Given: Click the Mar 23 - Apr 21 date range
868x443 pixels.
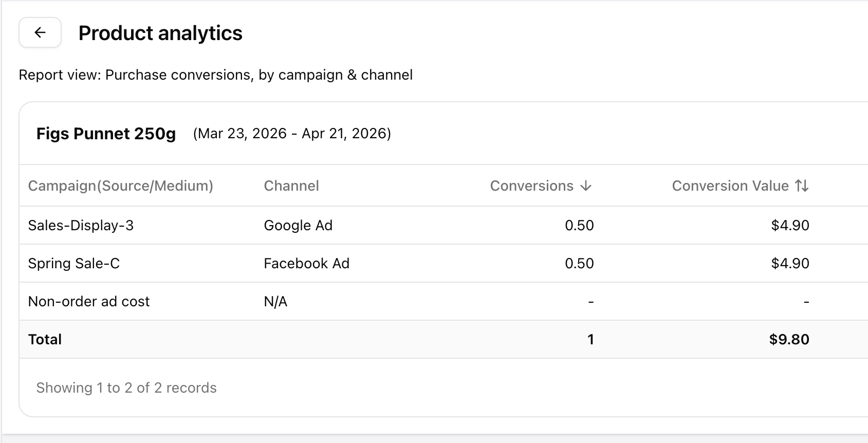Looking at the screenshot, I should [x=292, y=134].
